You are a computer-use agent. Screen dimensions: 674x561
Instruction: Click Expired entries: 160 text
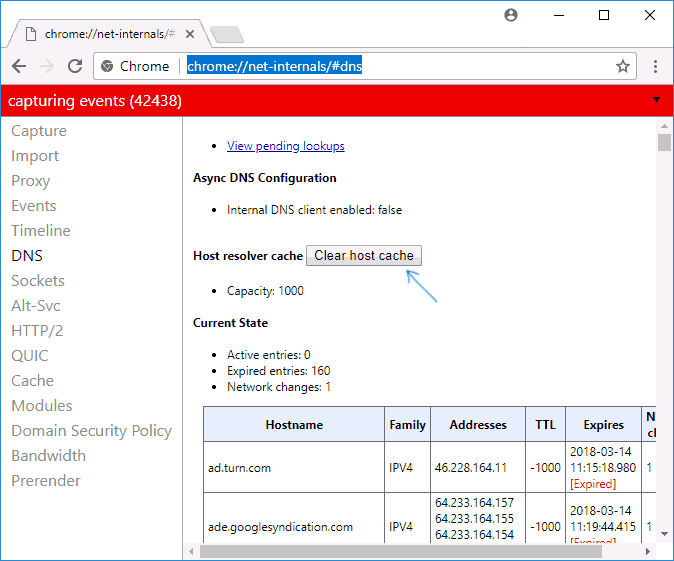pyautogui.click(x=279, y=371)
